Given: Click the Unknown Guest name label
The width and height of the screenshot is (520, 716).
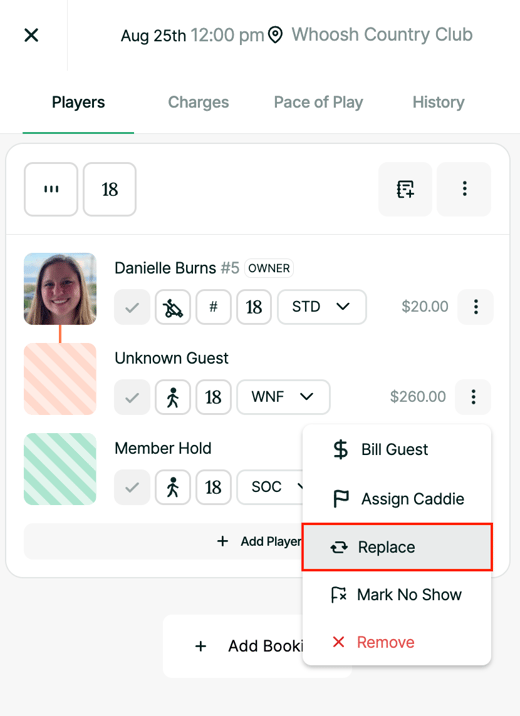Looking at the screenshot, I should [x=171, y=358].
